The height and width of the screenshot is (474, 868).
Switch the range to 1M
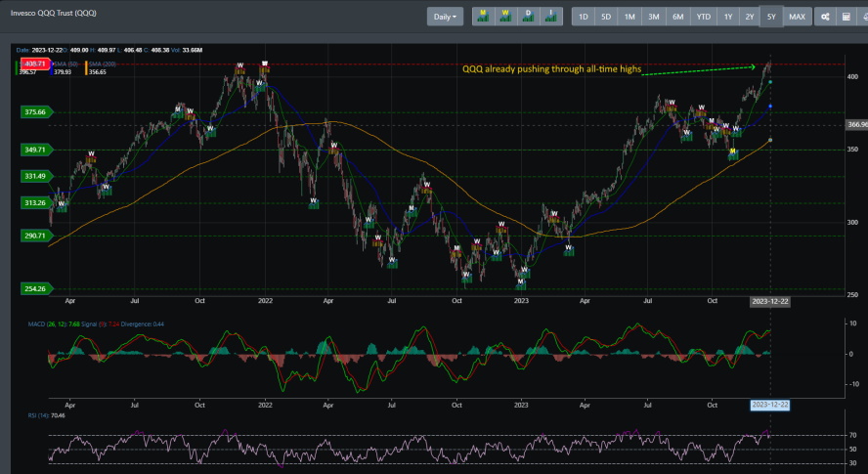(629, 17)
